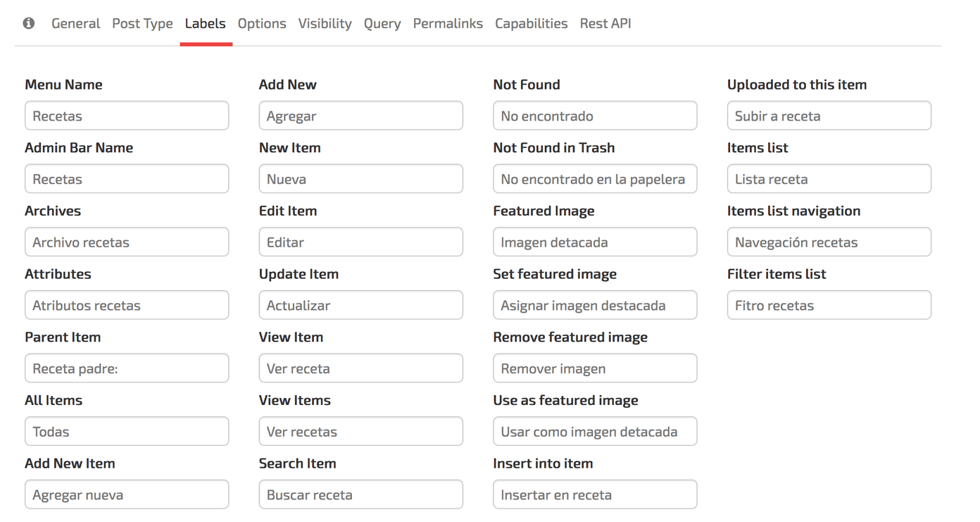Click the Not Found in Trash field

coord(595,179)
